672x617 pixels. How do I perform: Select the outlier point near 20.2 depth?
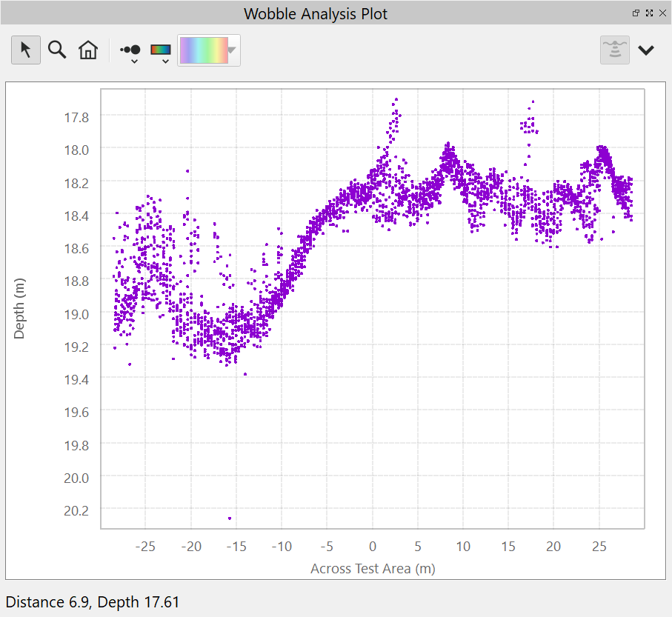(x=230, y=518)
